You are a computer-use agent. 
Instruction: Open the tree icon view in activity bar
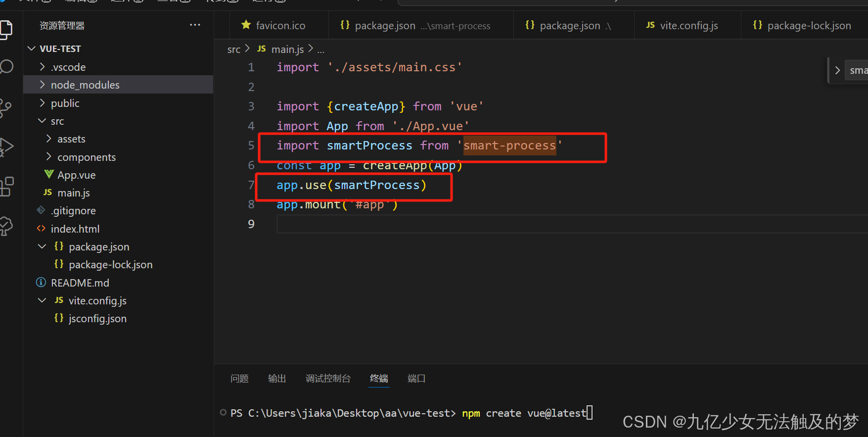point(6,226)
